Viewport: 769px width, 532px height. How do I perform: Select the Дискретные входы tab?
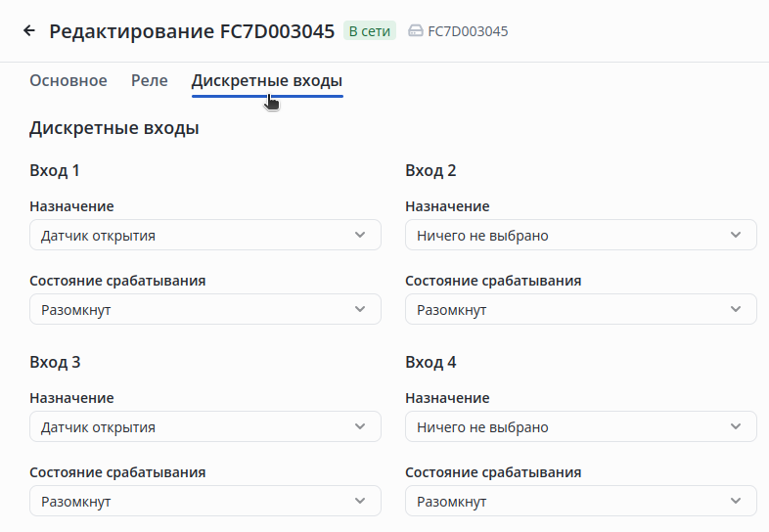pyautogui.click(x=266, y=81)
